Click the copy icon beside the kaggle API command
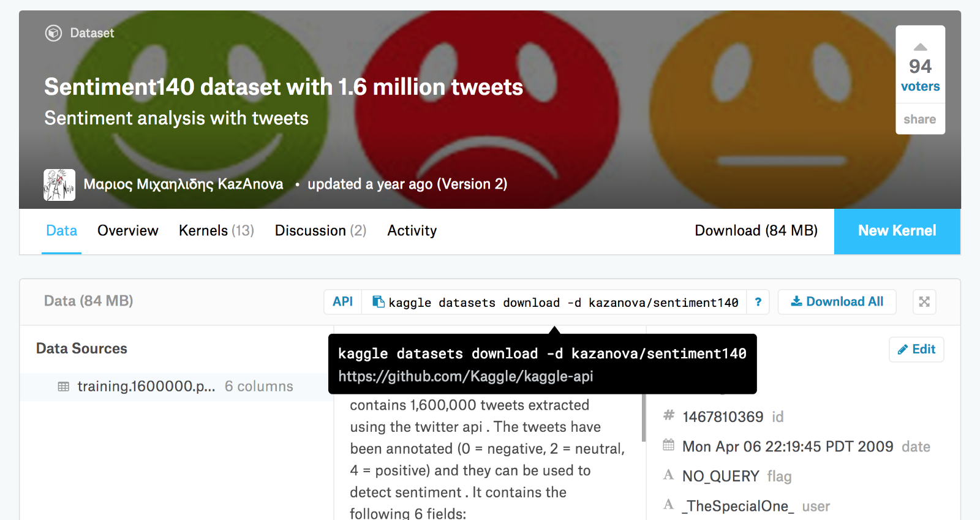 [379, 301]
